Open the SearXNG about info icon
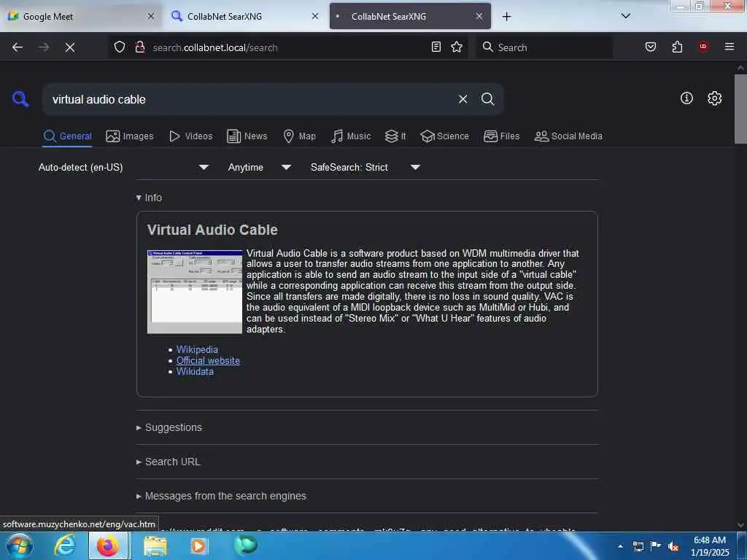 tap(686, 98)
